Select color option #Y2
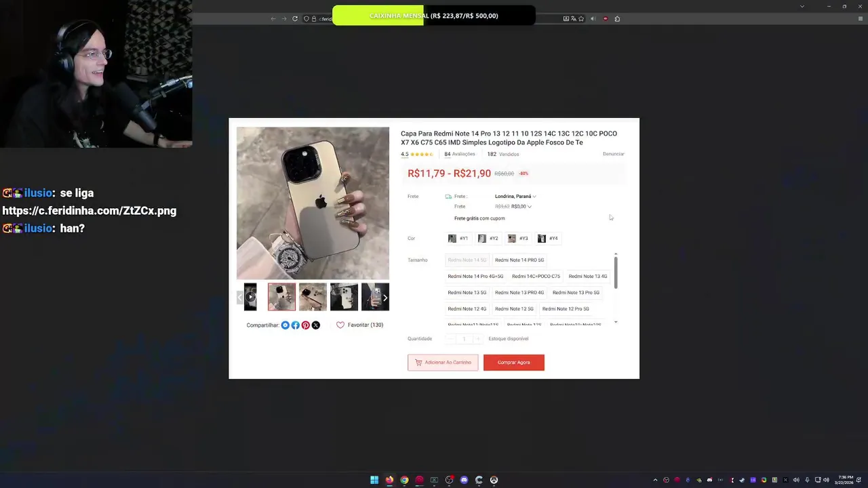 488,239
